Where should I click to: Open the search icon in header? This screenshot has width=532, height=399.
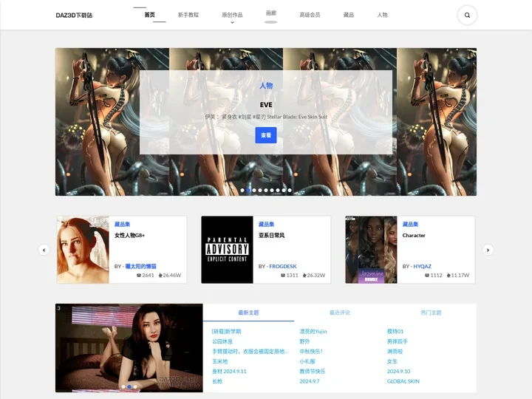click(x=467, y=16)
